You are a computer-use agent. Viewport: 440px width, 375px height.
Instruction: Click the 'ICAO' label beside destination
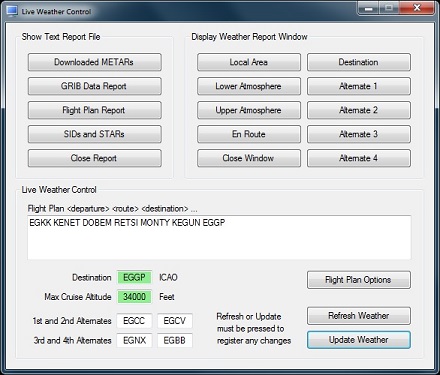(168, 278)
